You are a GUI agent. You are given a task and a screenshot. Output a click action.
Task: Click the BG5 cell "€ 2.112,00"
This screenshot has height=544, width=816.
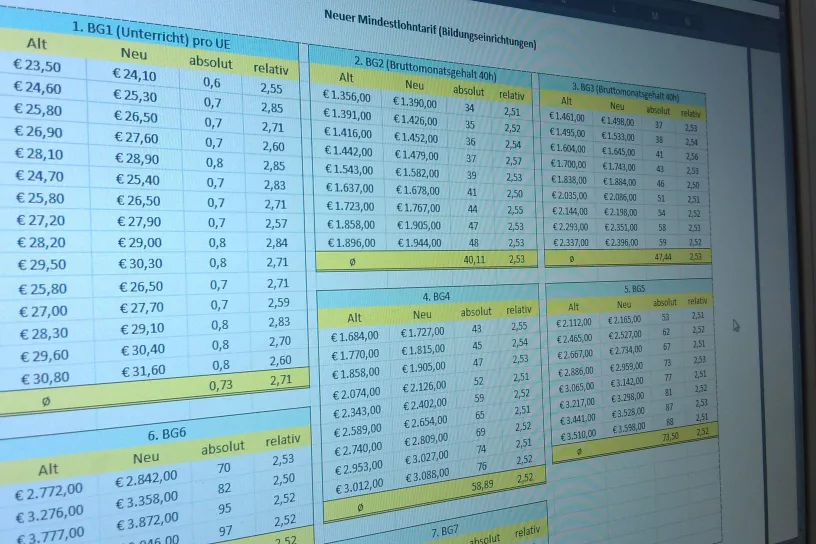click(574, 323)
